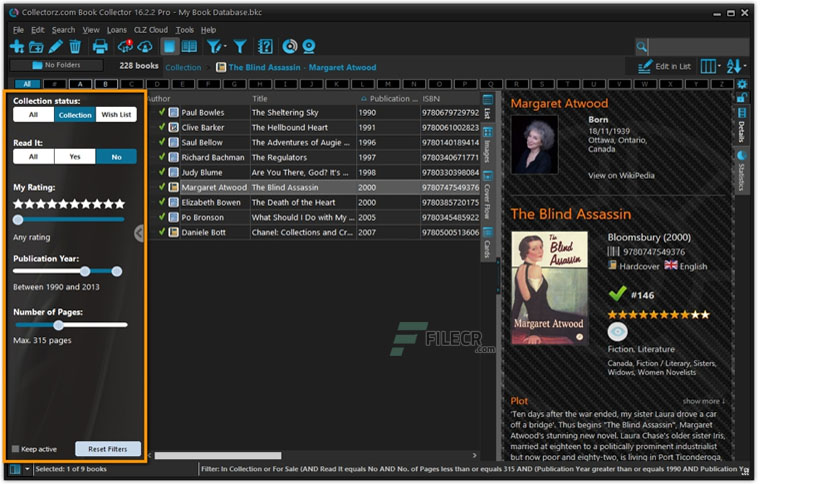Switch to the Statistics side tab

click(x=742, y=171)
